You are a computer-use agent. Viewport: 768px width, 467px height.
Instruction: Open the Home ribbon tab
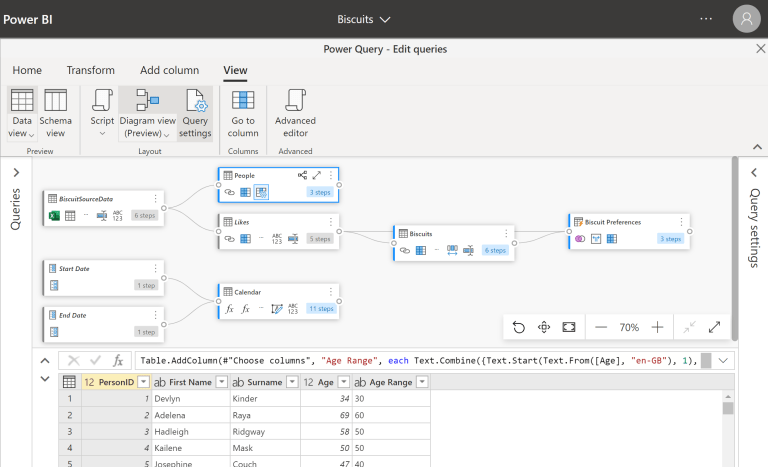(x=27, y=70)
